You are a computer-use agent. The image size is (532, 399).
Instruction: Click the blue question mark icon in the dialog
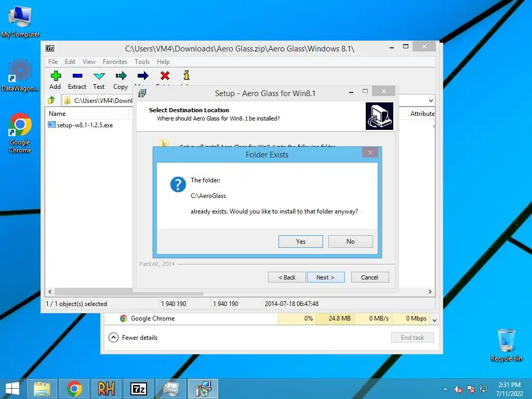tap(178, 184)
